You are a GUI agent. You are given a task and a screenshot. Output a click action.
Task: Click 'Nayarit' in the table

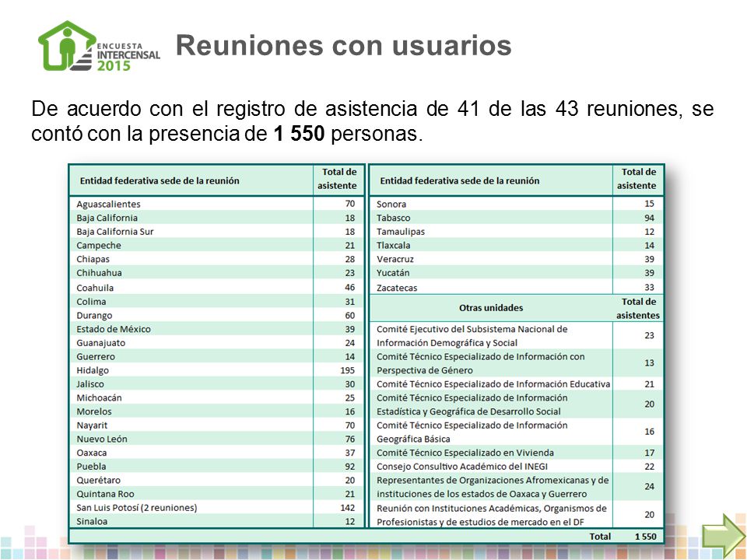[x=92, y=425]
